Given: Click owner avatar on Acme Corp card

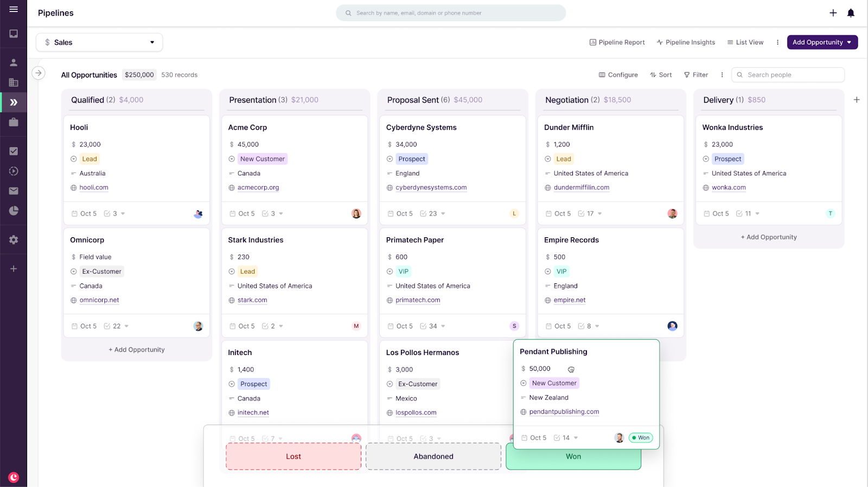Looking at the screenshot, I should [356, 214].
